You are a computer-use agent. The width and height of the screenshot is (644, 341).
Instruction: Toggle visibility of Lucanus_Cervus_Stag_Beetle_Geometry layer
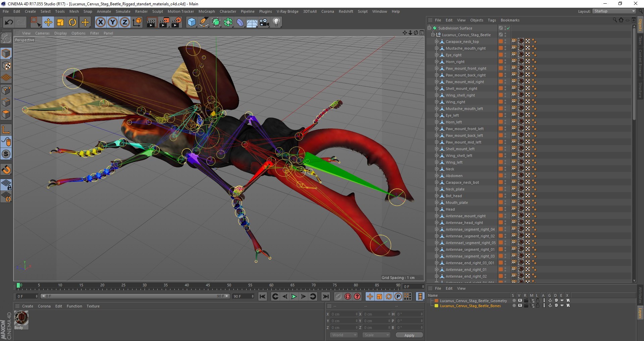click(x=520, y=300)
